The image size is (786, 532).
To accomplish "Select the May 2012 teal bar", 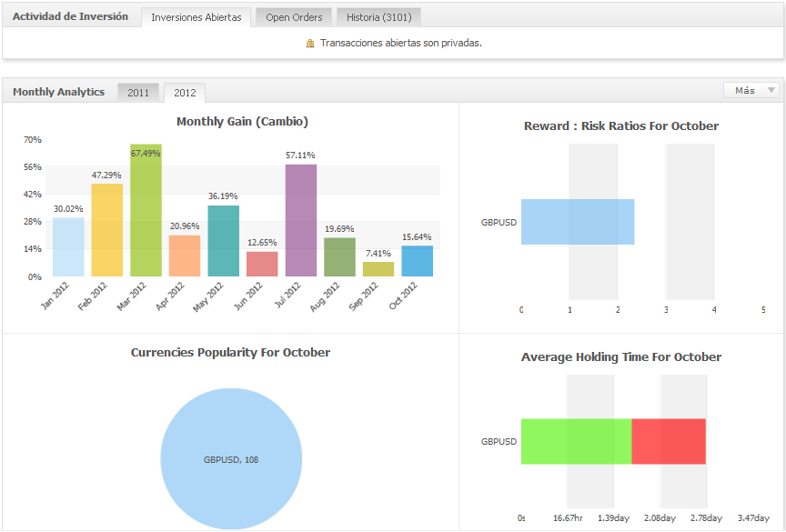I will coord(223,242).
